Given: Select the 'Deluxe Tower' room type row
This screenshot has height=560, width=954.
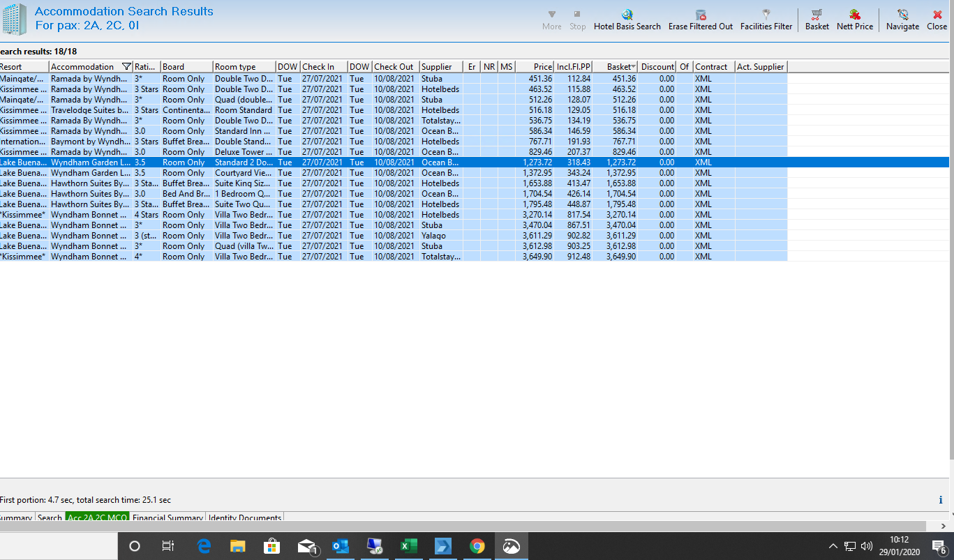Looking at the screenshot, I should click(394, 152).
